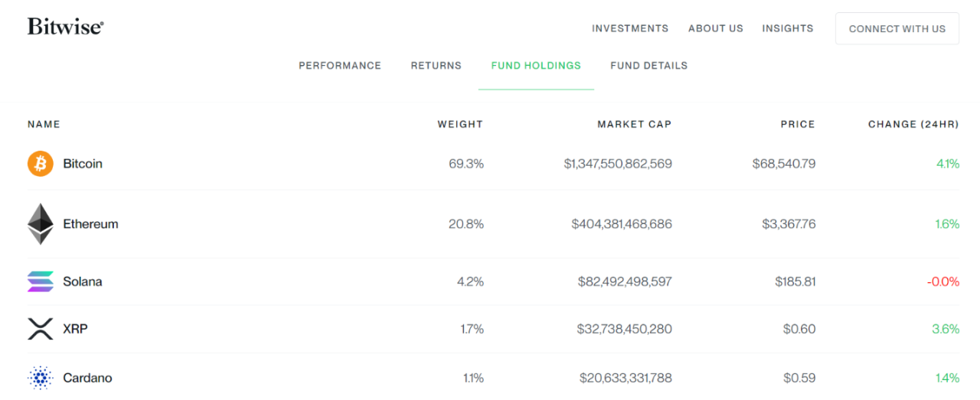Click the Cardano dotted icon
Screen dimensions: 980x400
click(x=41, y=378)
